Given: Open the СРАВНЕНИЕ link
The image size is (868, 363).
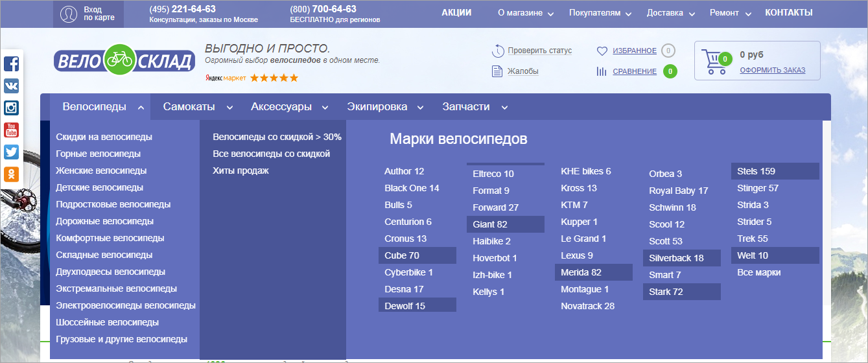Looking at the screenshot, I should [x=635, y=71].
